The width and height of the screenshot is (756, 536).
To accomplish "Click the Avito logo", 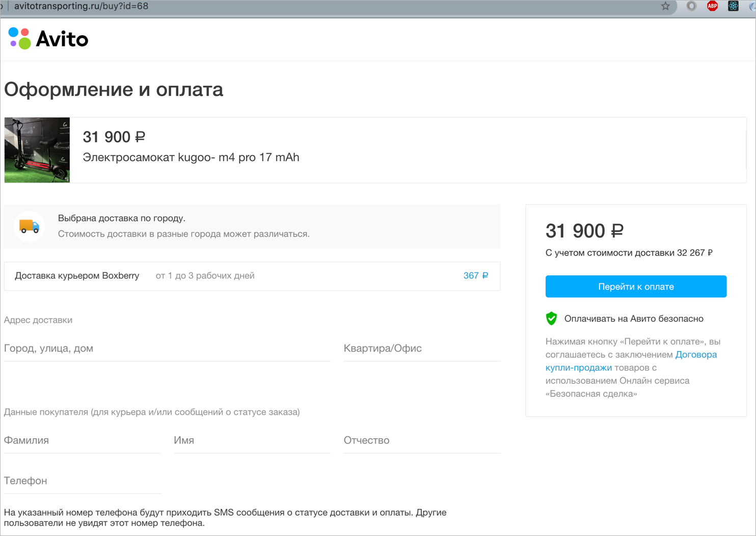I will (x=48, y=39).
